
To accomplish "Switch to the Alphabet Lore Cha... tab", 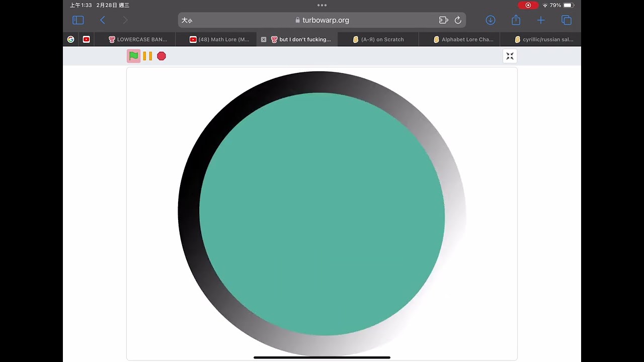I will (x=459, y=39).
